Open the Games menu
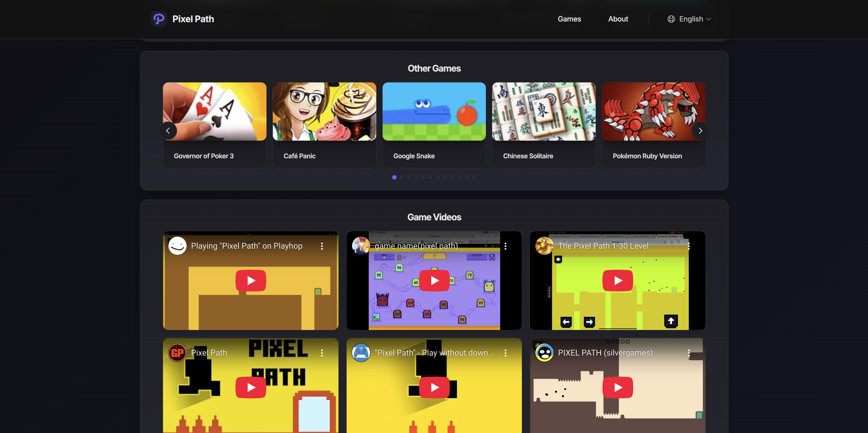This screenshot has height=433, width=868. [569, 19]
